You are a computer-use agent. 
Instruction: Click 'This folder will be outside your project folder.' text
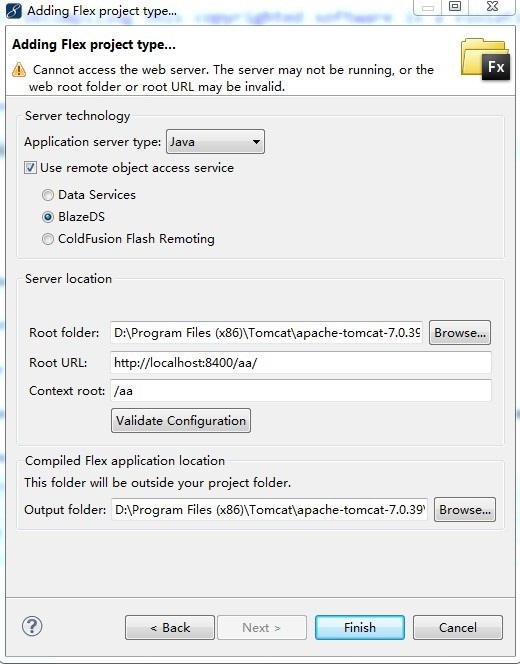[158, 483]
